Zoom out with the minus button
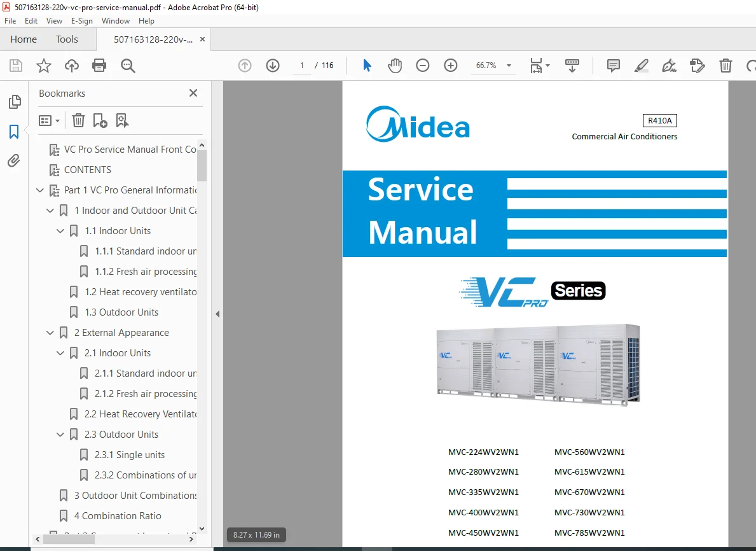The height and width of the screenshot is (551, 756). pos(423,66)
